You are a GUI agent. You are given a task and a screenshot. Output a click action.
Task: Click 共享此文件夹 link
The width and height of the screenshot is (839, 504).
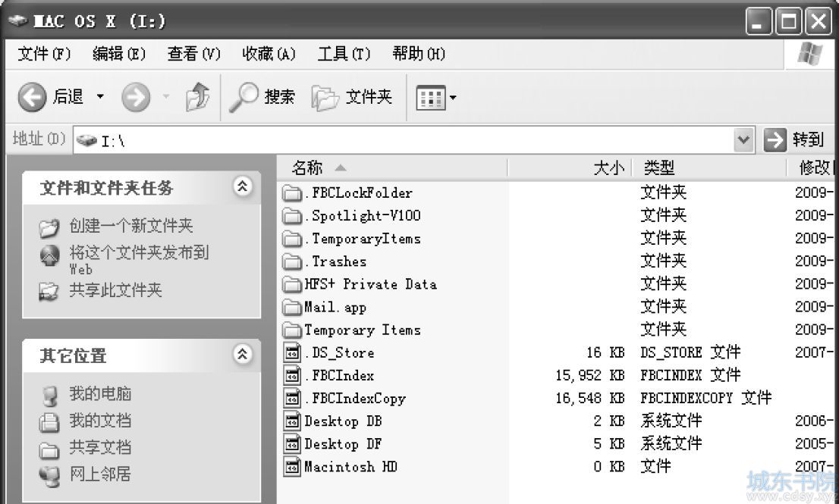(115, 290)
